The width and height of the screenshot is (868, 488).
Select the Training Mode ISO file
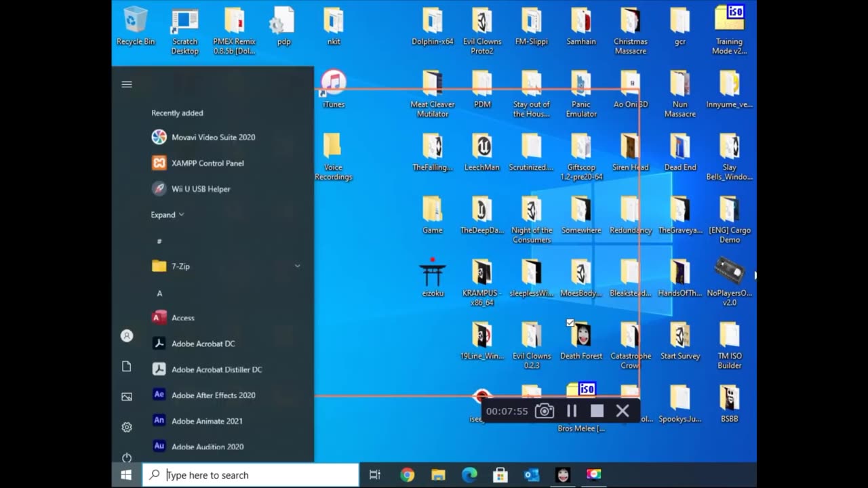coord(730,31)
